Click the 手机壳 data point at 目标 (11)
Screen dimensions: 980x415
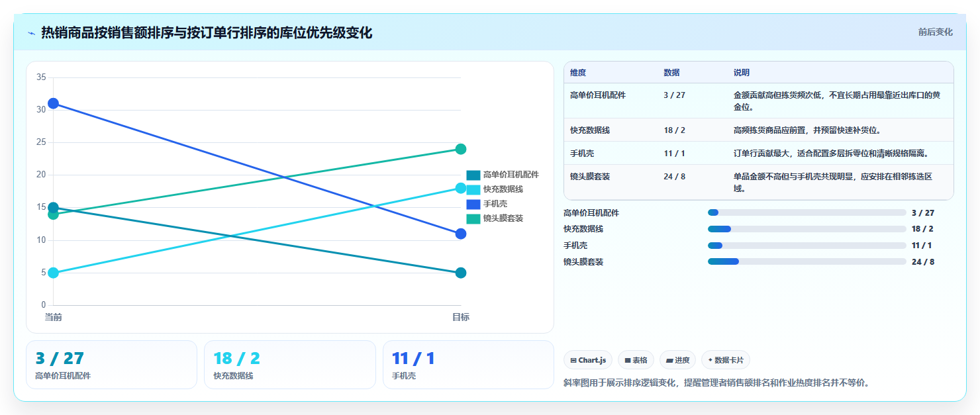coord(461,234)
